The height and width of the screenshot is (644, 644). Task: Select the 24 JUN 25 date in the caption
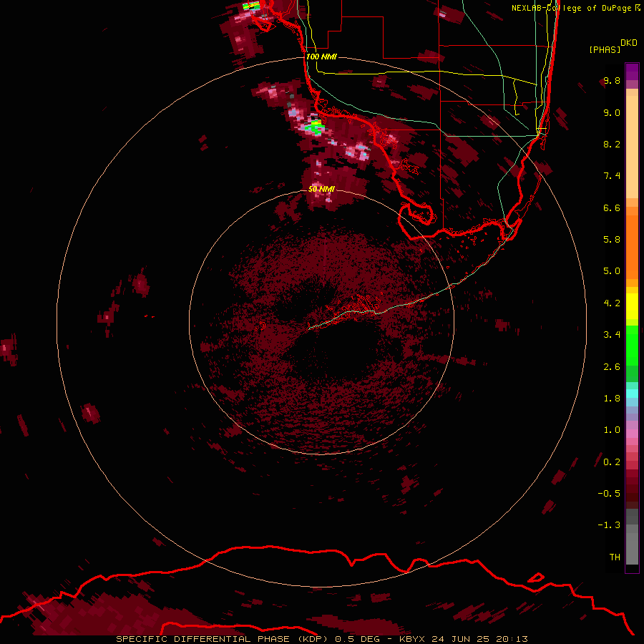(460, 639)
